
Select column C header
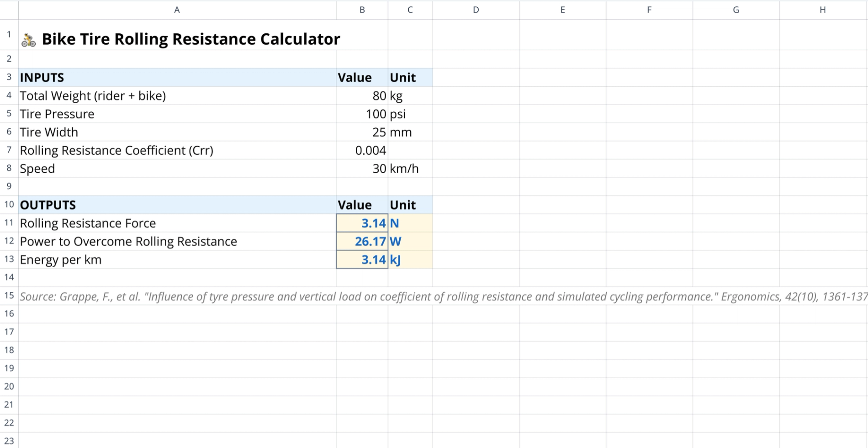click(410, 10)
